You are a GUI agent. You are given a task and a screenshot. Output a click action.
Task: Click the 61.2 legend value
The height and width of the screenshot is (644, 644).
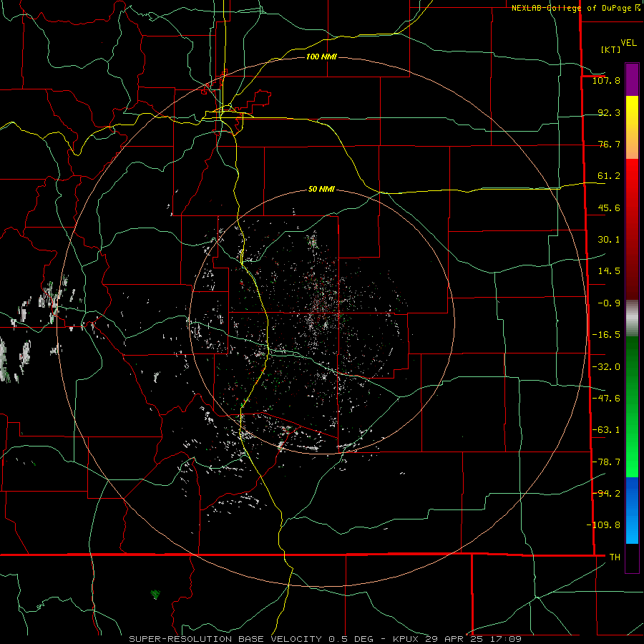point(609,176)
